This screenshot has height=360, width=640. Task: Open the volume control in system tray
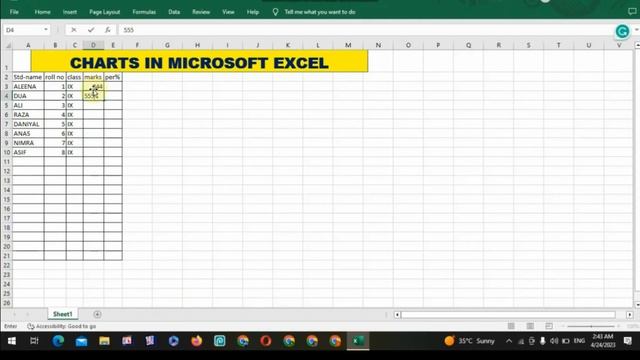pos(554,341)
